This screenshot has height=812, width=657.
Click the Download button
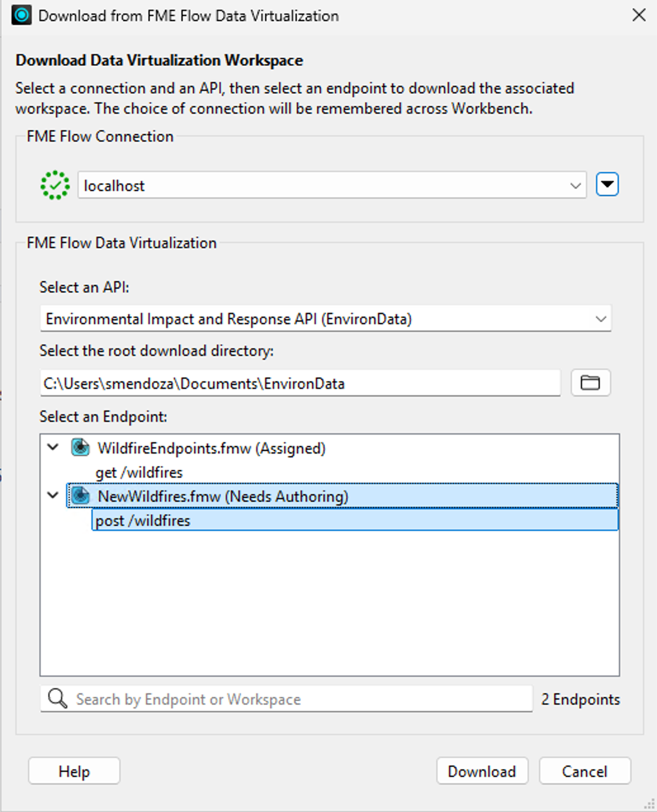point(482,771)
